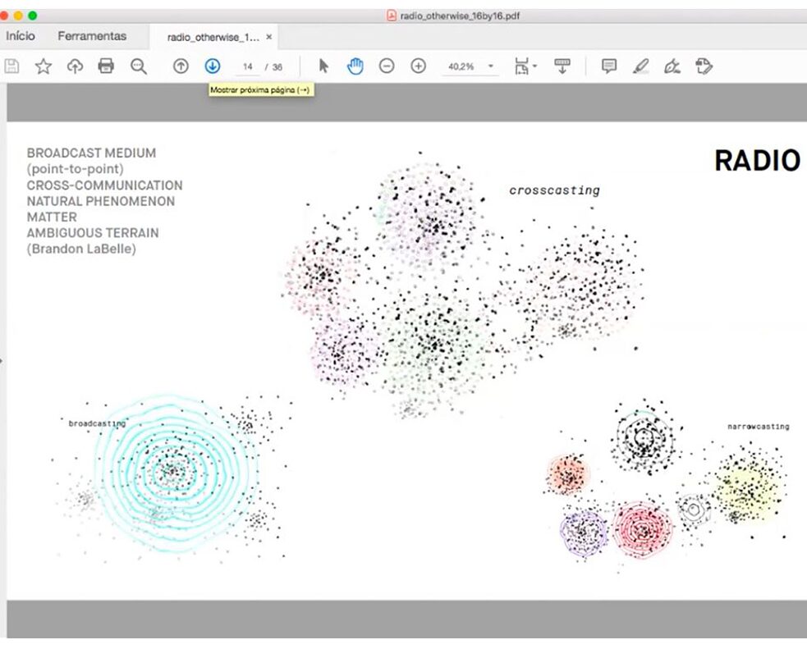Open the 40,2% zoom level dropdown
The height and width of the screenshot is (672, 807).
click(491, 66)
